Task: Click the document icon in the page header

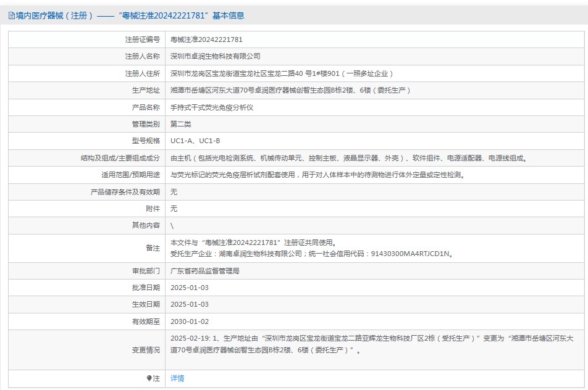Action: [x=11, y=15]
